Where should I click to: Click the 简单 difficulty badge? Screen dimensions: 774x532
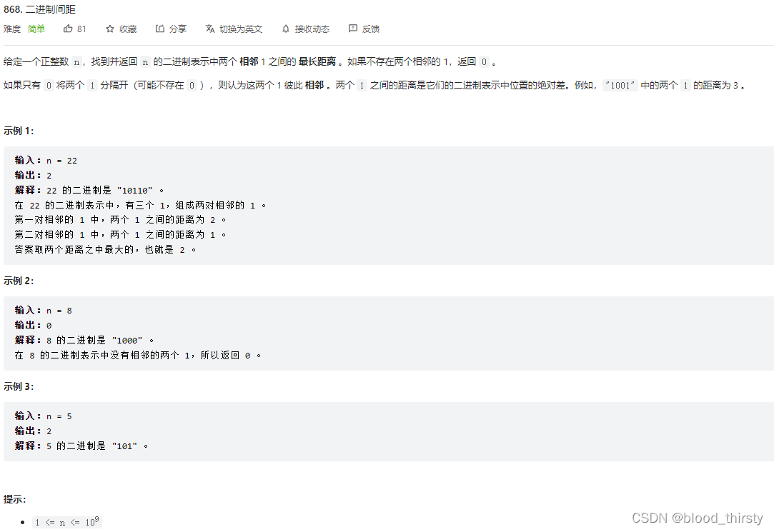pyautogui.click(x=36, y=29)
